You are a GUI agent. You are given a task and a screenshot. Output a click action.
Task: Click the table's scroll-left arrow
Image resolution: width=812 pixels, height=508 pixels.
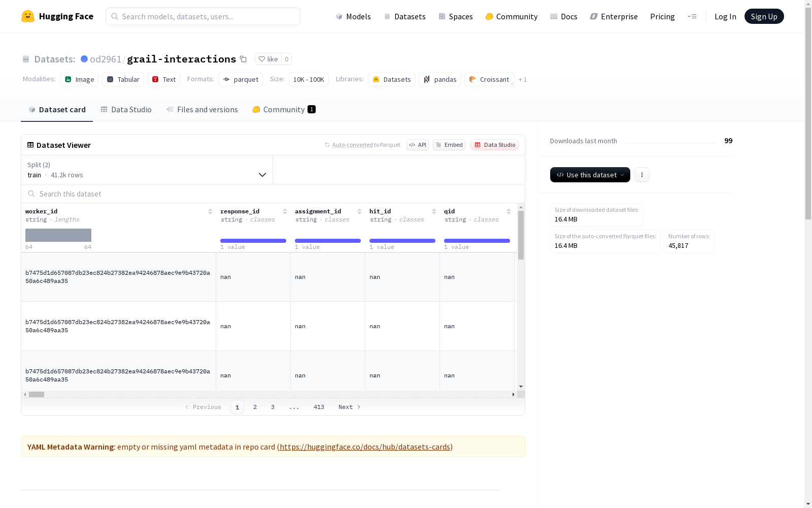pyautogui.click(x=25, y=394)
